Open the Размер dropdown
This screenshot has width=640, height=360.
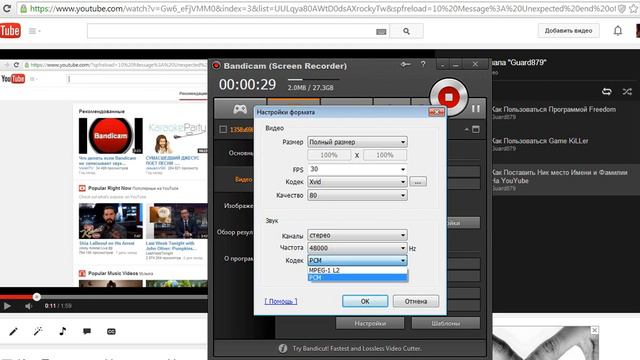click(357, 142)
